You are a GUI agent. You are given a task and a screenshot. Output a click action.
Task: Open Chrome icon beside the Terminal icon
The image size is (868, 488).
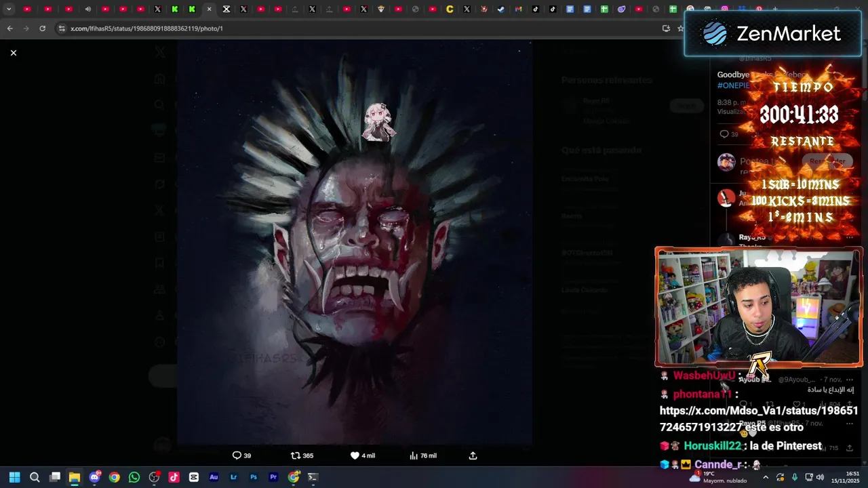pyautogui.click(x=294, y=477)
